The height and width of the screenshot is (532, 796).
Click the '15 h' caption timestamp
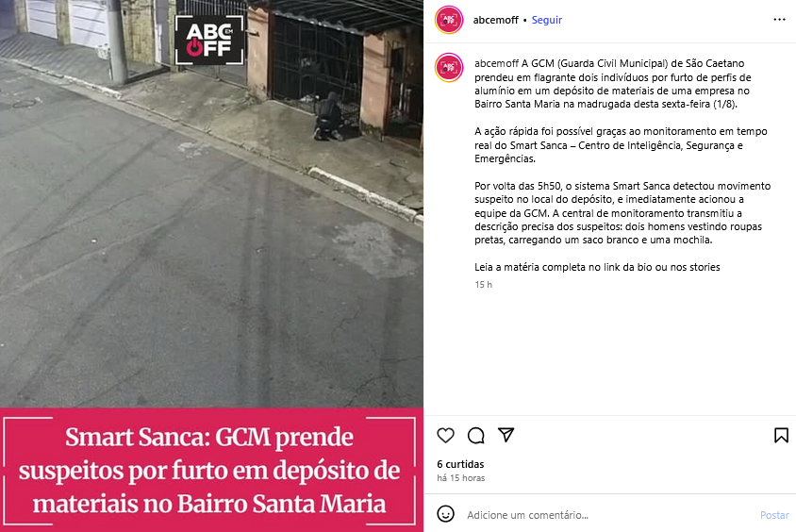[483, 284]
